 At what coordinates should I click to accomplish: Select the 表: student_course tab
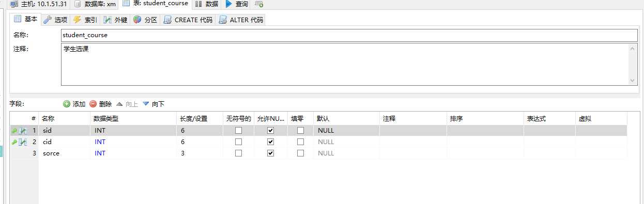156,4
